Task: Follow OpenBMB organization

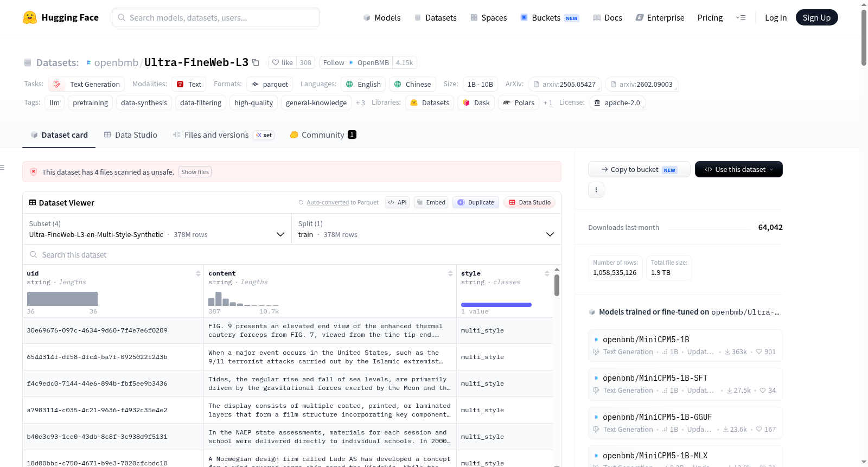Action: point(356,62)
